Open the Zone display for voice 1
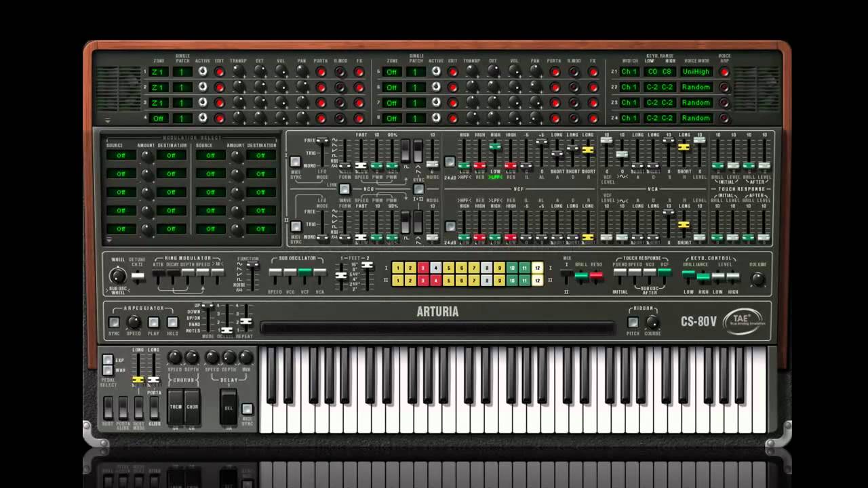 click(x=158, y=71)
